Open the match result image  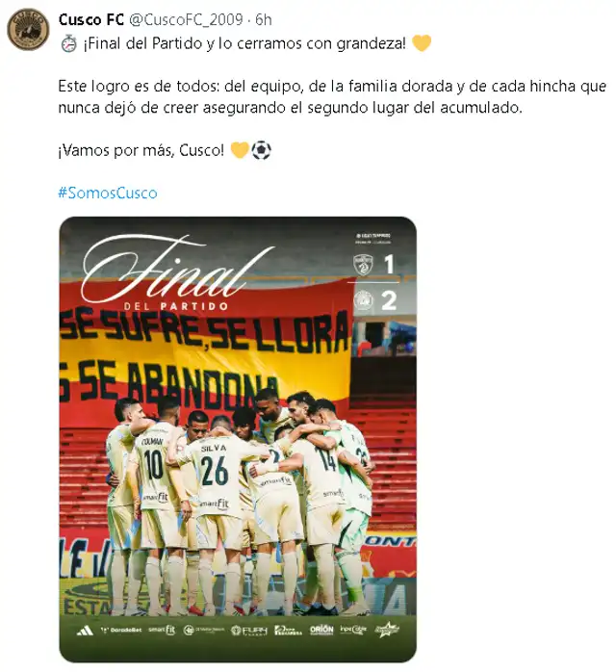click(x=238, y=439)
